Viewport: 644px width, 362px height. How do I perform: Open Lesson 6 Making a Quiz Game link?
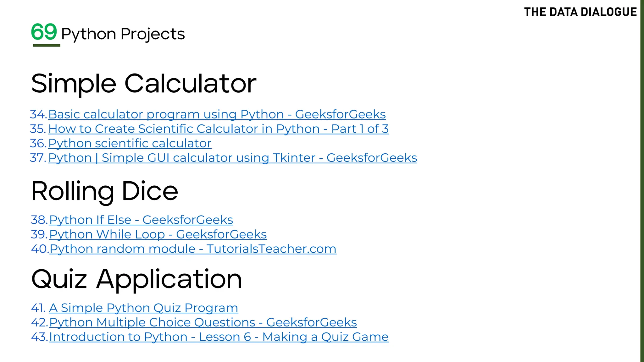(x=219, y=337)
